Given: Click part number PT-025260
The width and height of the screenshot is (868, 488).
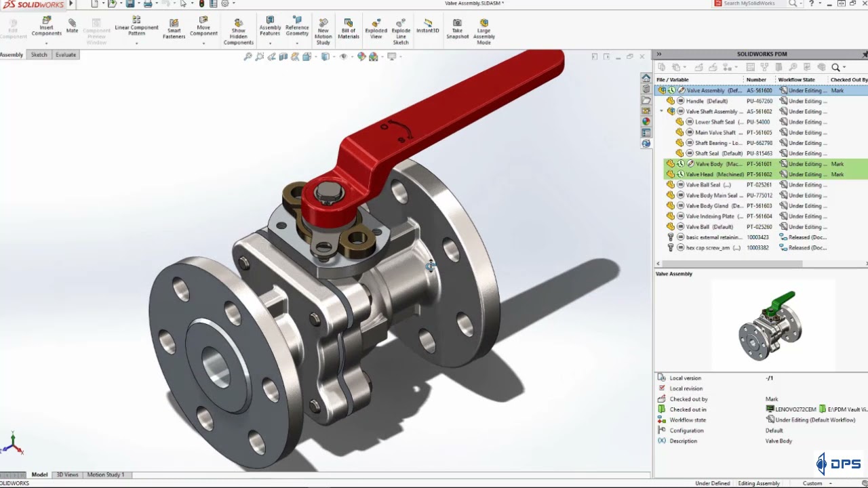Looking at the screenshot, I should pyautogui.click(x=759, y=226).
